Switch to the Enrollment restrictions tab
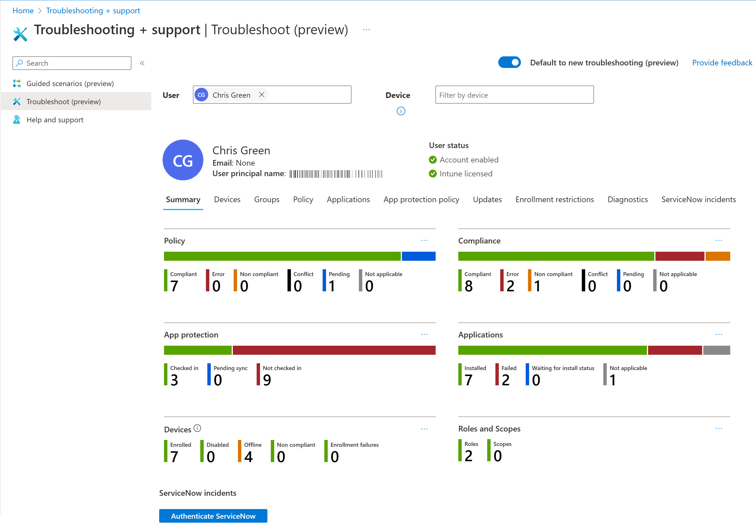 tap(555, 199)
